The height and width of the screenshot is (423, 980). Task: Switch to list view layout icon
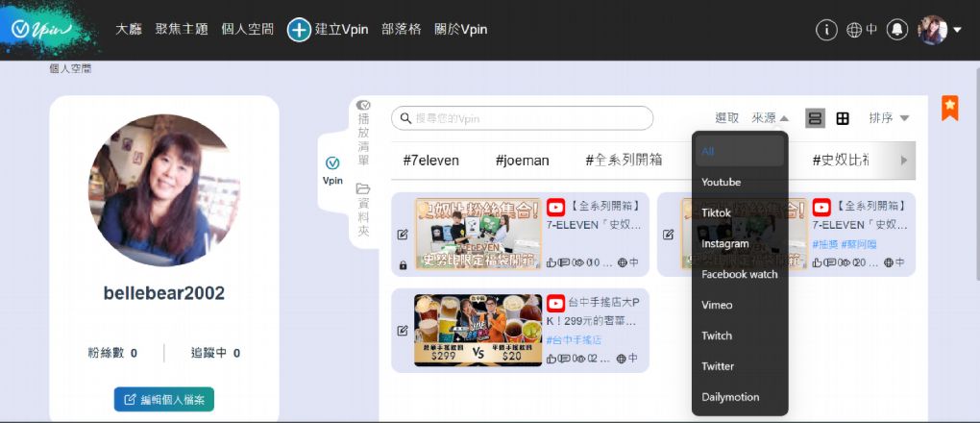click(815, 118)
